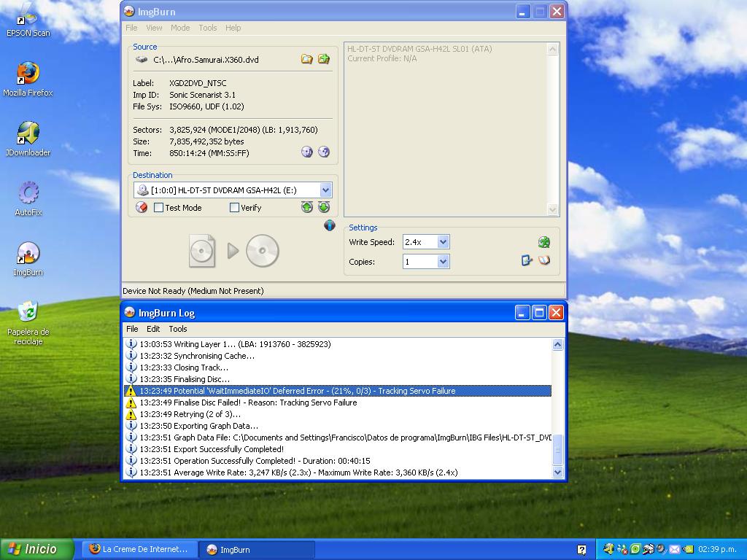Click the help question mark tray icon

581,550
